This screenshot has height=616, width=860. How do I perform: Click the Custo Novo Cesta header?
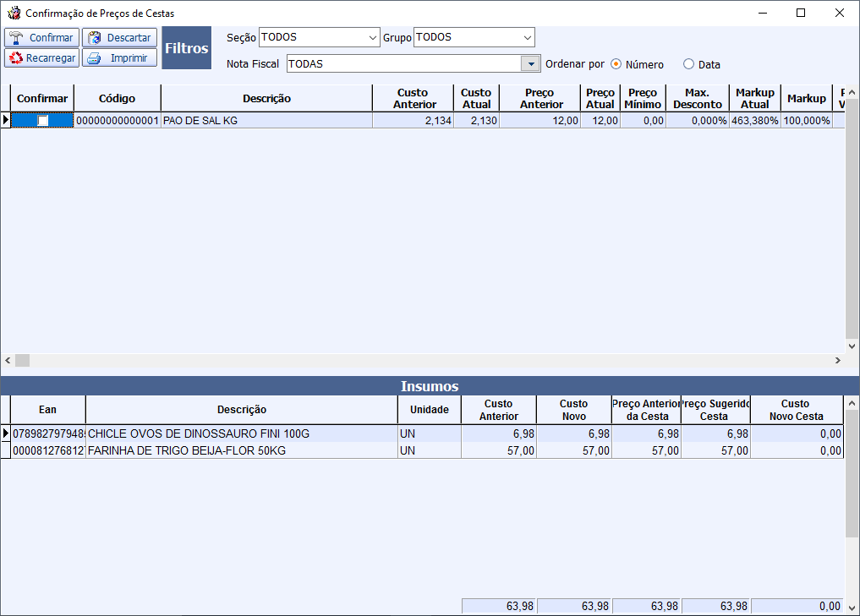click(x=797, y=410)
